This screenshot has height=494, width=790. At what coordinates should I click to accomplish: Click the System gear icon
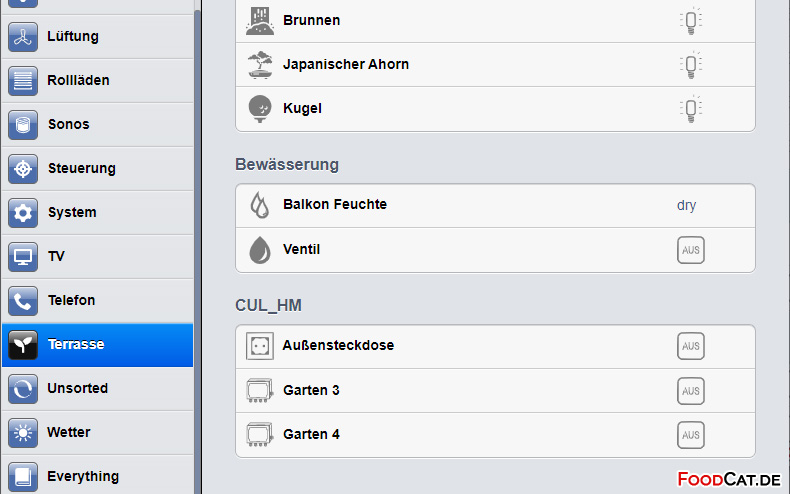click(23, 213)
